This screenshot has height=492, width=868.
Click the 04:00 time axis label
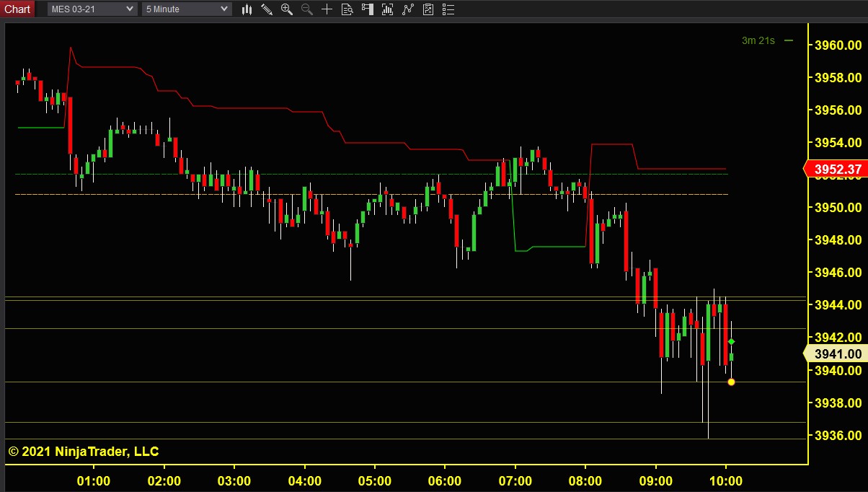tap(304, 481)
